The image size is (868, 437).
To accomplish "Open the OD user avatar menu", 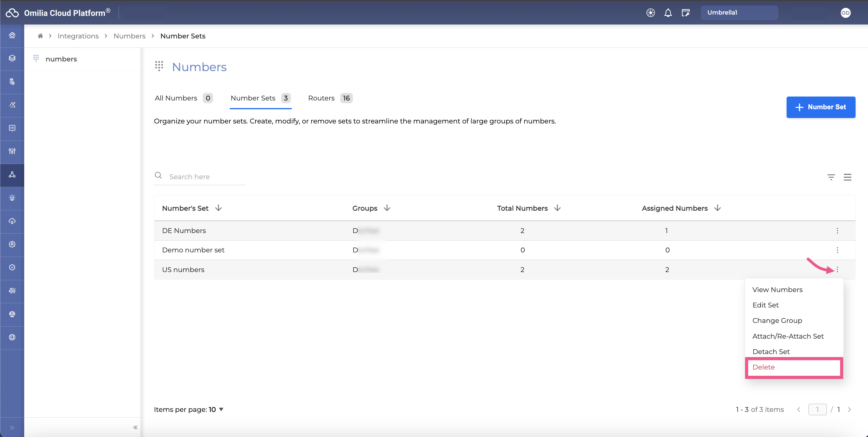I will pyautogui.click(x=845, y=13).
